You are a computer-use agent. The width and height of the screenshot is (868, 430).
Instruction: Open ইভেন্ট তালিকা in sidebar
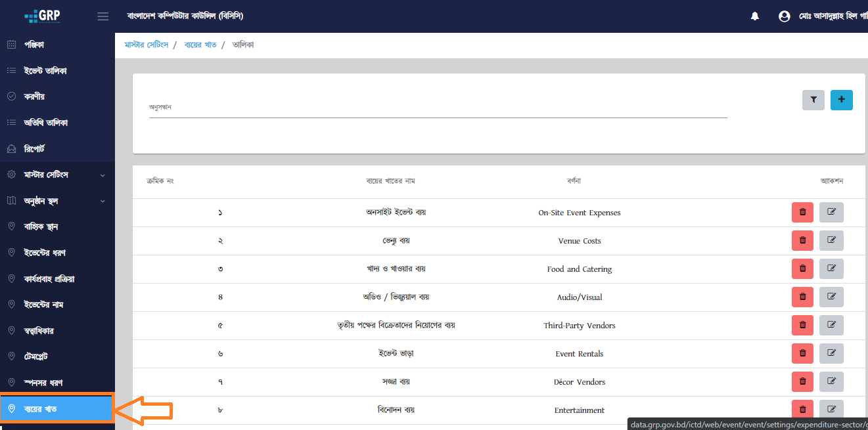point(57,71)
